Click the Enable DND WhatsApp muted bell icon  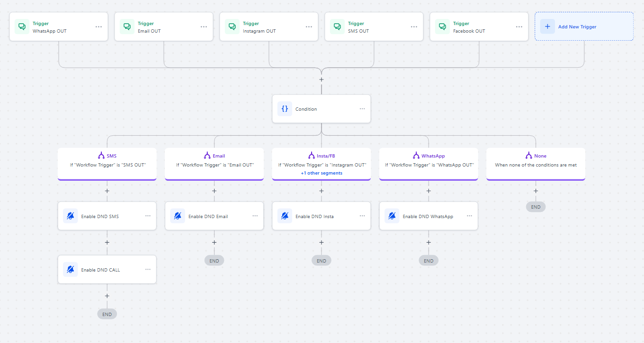pos(392,216)
